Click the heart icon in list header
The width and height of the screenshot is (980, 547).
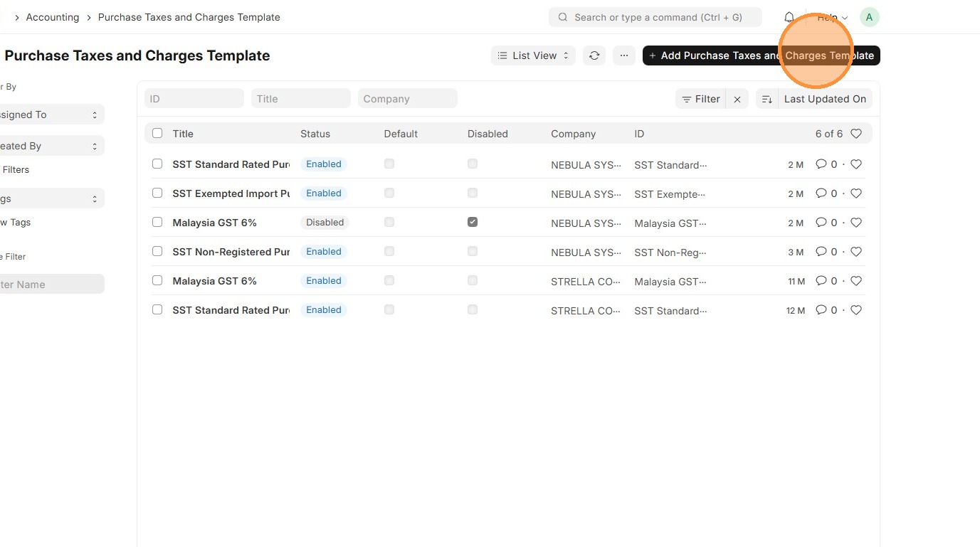click(856, 134)
